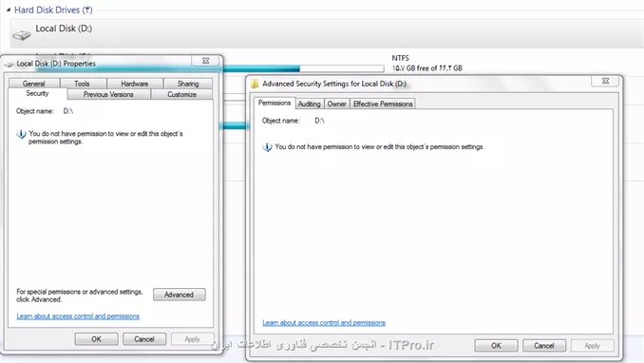The width and height of the screenshot is (644, 363).
Task: Click the folder icon in Advanced Security title
Action: pyautogui.click(x=255, y=84)
